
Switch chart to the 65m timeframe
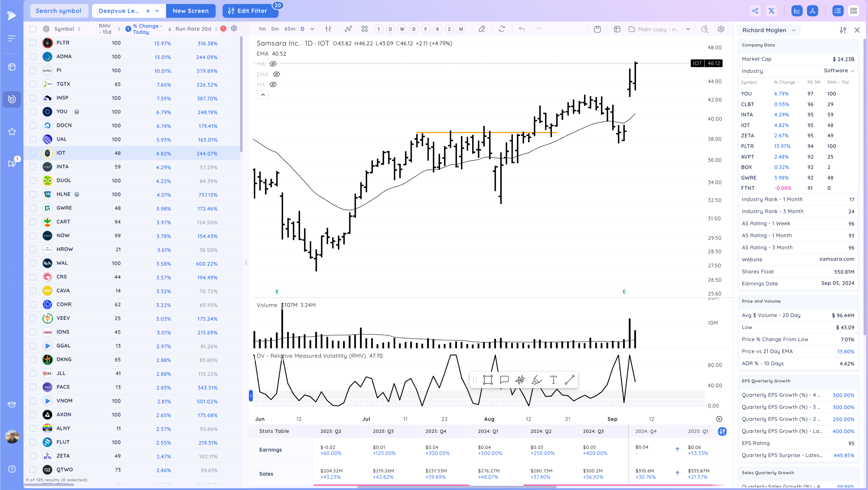coord(289,29)
